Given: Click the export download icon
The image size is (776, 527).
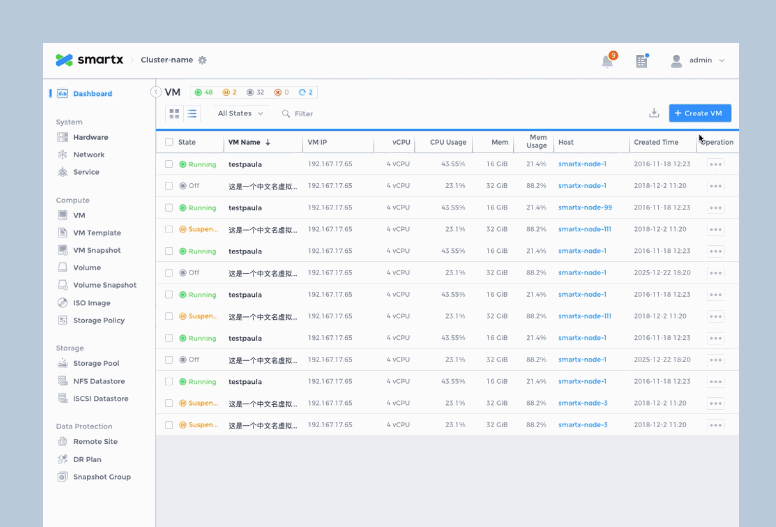Looking at the screenshot, I should [654, 113].
